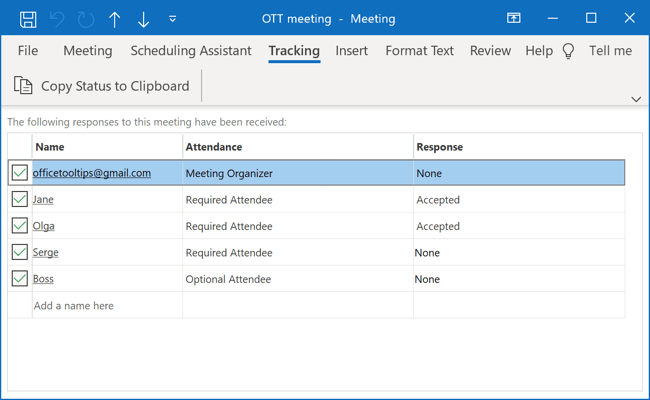
Task: Click the Jane name link
Action: [43, 199]
